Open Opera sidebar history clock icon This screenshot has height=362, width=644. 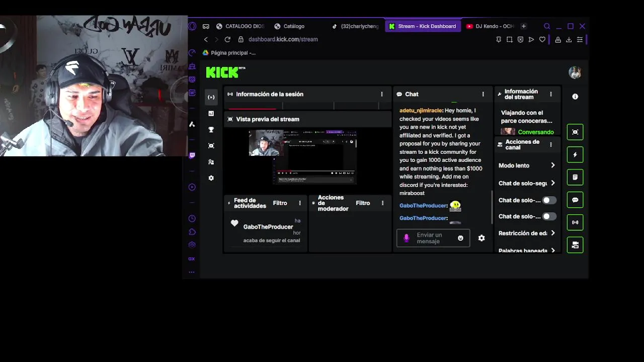(x=192, y=219)
